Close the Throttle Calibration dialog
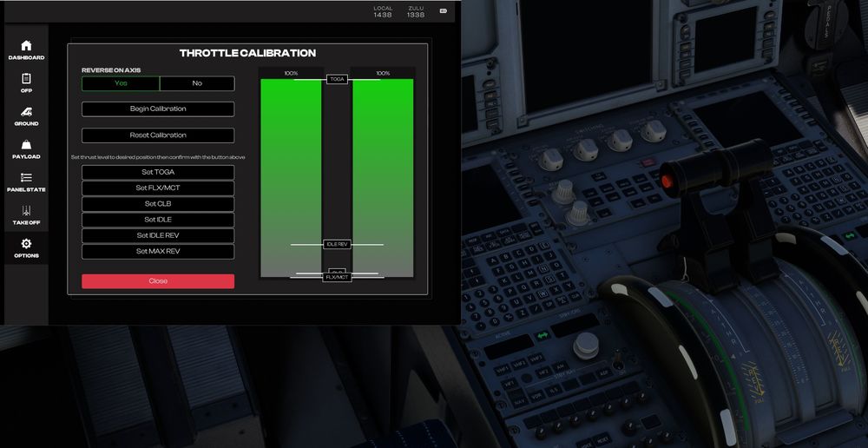This screenshot has width=868, height=448. tap(158, 281)
